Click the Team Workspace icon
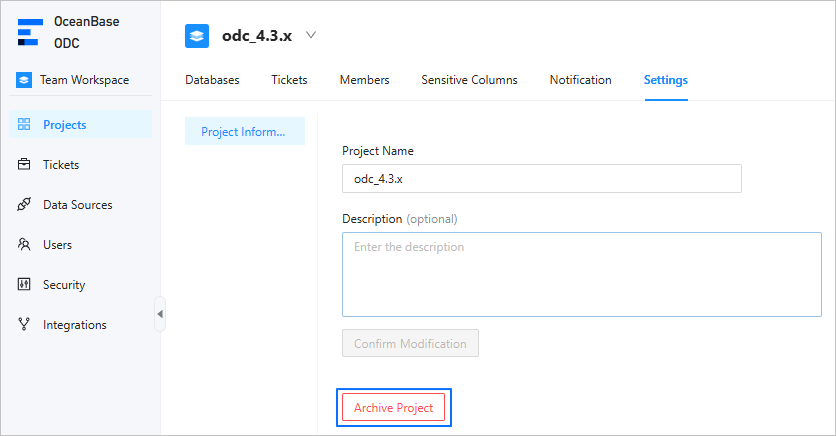Viewport: 836px width, 436px height. coord(24,80)
